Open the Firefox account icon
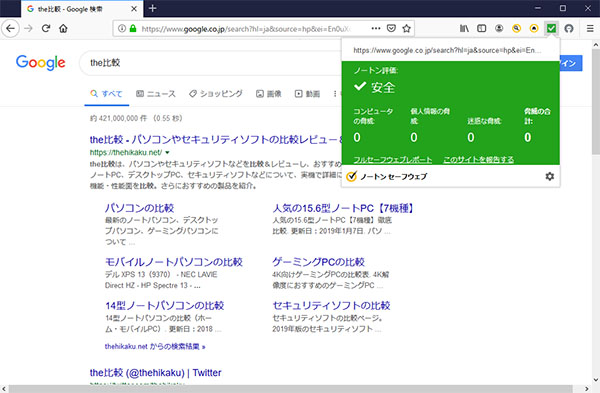Viewport: 600px width, 393px height. pos(499,28)
